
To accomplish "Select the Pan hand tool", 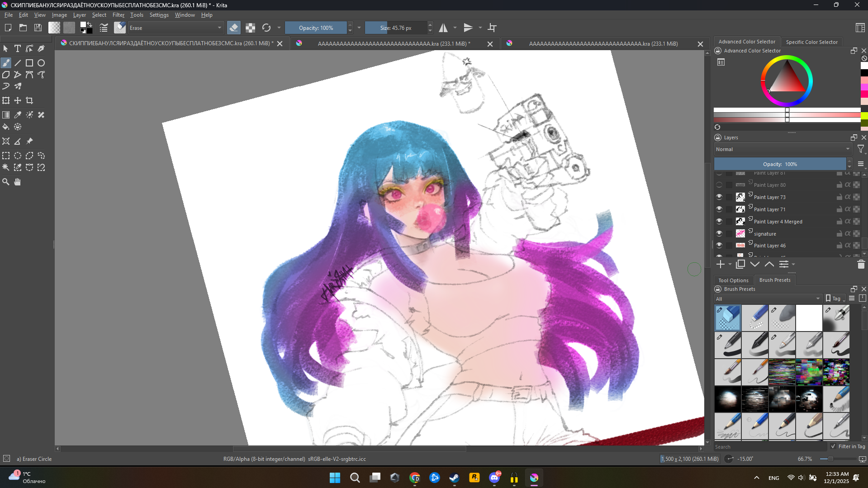I will pyautogui.click(x=18, y=182).
